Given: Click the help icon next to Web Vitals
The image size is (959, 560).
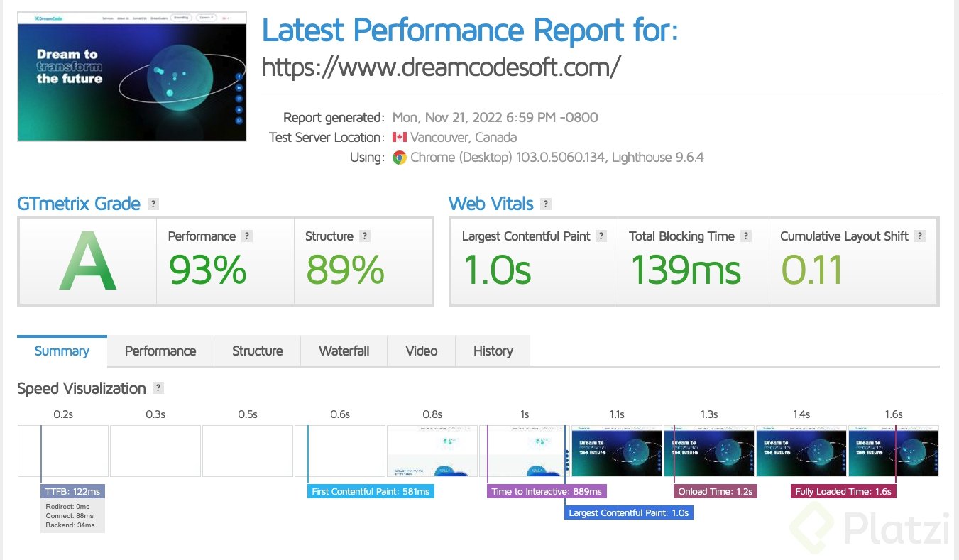Looking at the screenshot, I should pyautogui.click(x=546, y=204).
